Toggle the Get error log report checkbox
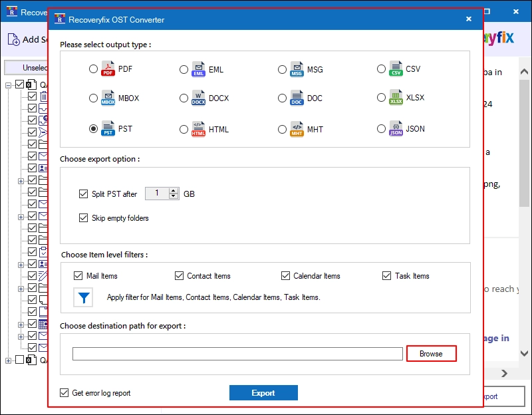Viewport: 532px width, 415px height. point(64,392)
